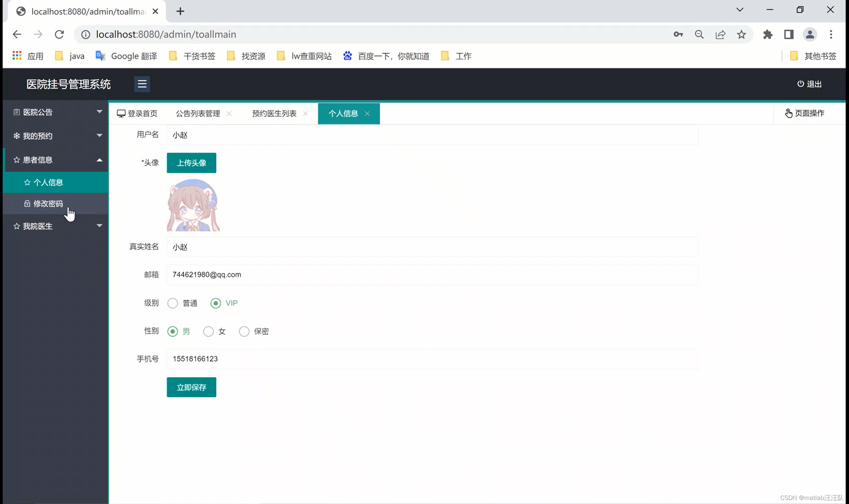The width and height of the screenshot is (849, 504).
Task: Click the power icon to log out (退出)
Action: point(801,84)
